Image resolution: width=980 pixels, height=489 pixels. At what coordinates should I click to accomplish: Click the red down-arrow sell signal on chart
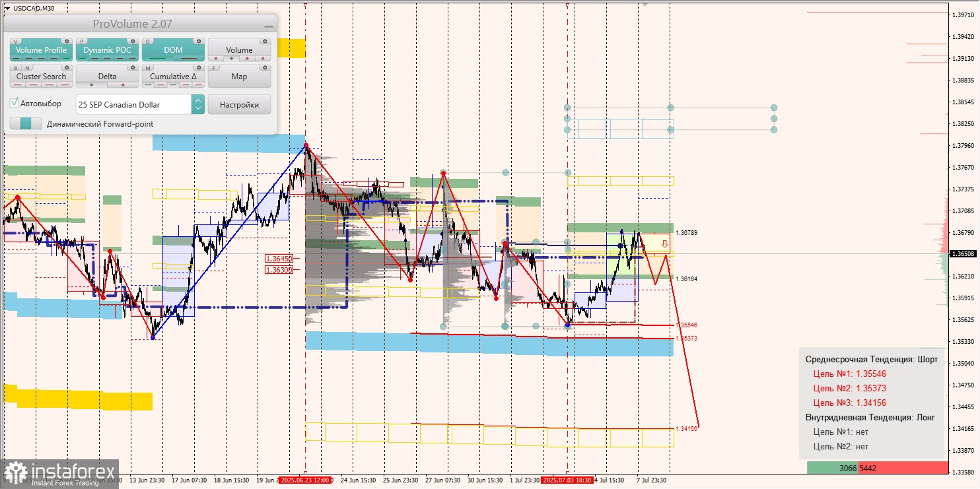click(x=664, y=244)
